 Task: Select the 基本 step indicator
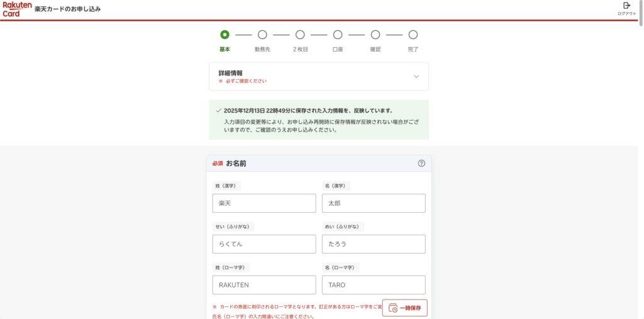coord(225,35)
